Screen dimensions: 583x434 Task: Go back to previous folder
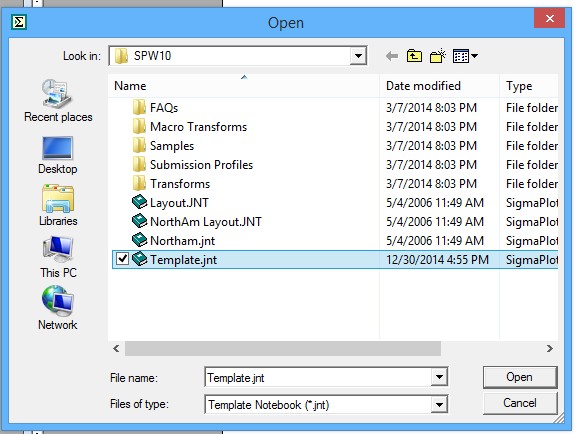pos(392,56)
